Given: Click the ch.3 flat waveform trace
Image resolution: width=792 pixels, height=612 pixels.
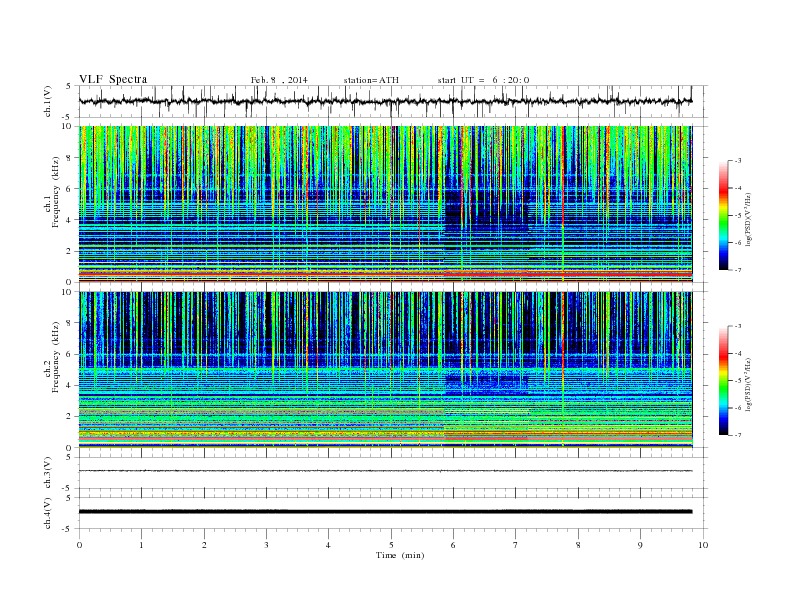Looking at the screenshot, I should pos(385,471).
